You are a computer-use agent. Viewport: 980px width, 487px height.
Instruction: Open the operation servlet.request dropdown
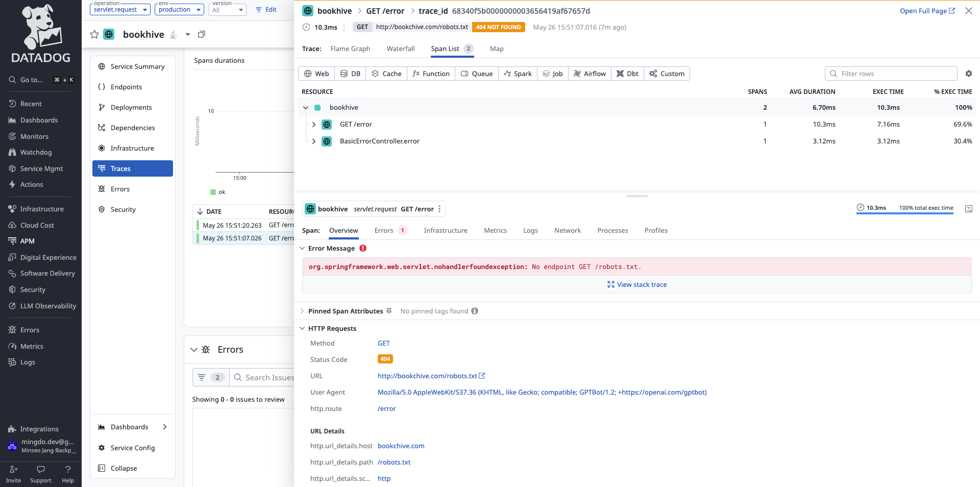(x=120, y=9)
